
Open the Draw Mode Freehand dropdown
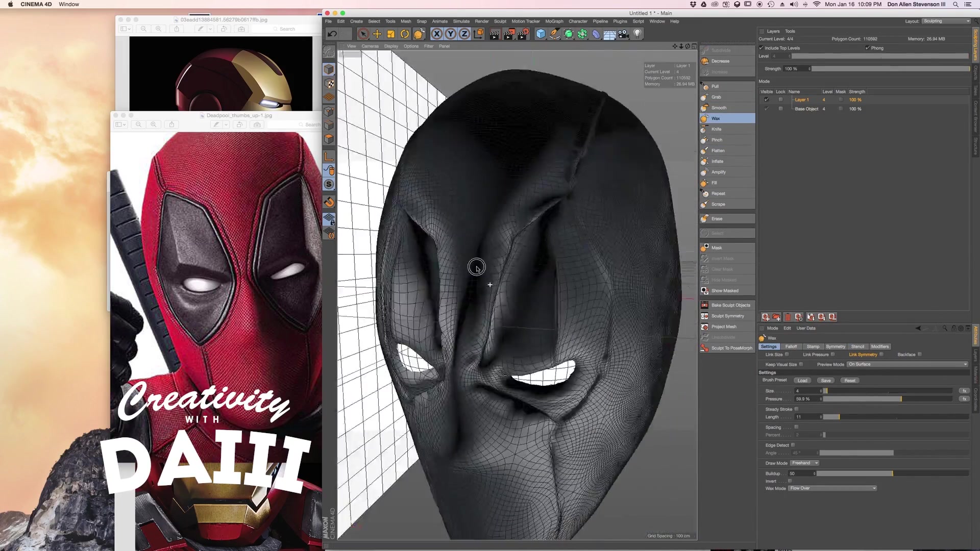pos(805,463)
